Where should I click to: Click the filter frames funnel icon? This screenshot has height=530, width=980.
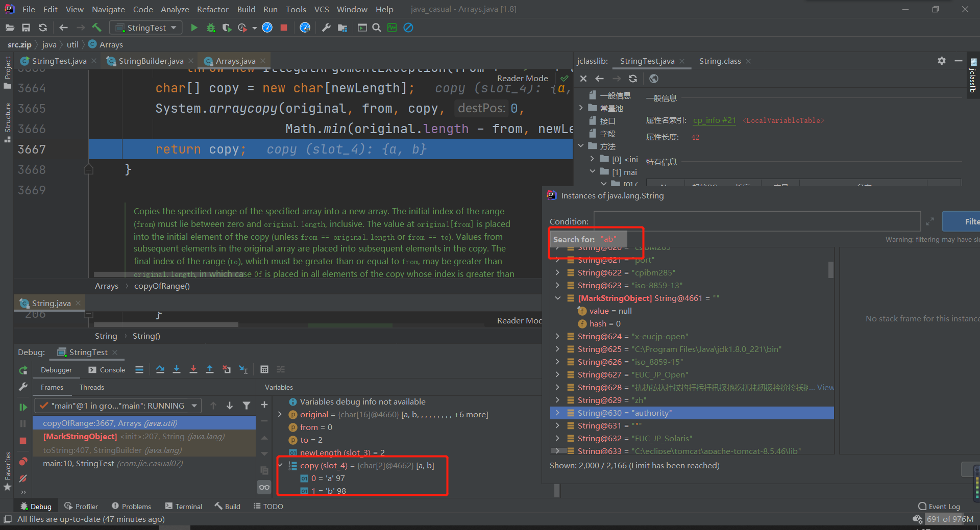click(x=247, y=406)
